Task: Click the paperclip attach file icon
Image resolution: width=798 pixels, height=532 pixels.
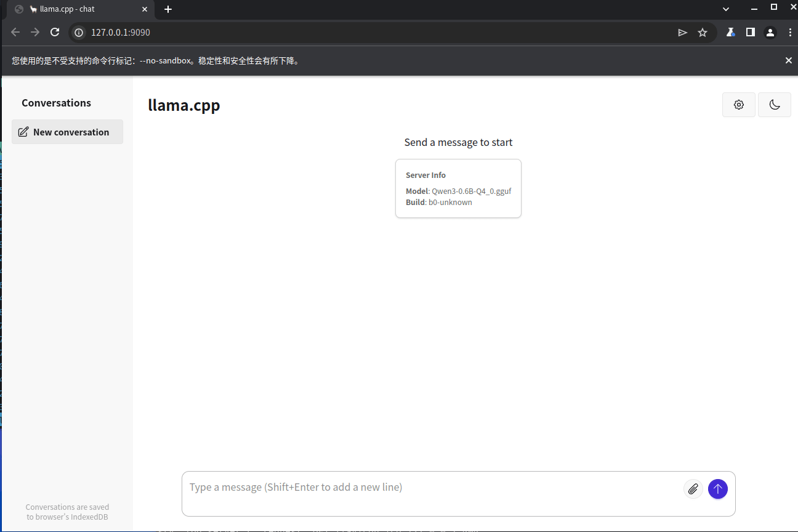Action: click(x=693, y=489)
